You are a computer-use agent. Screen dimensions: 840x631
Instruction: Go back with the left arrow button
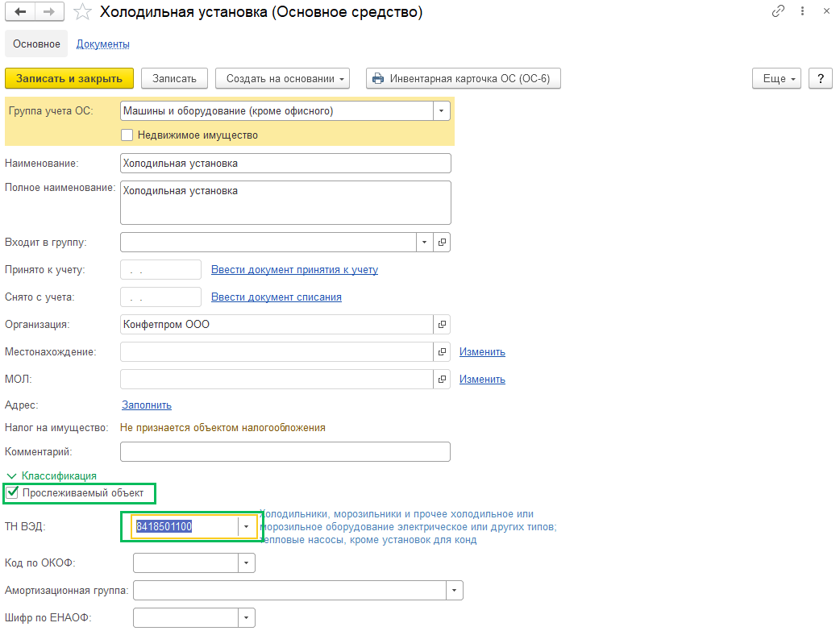pos(20,12)
